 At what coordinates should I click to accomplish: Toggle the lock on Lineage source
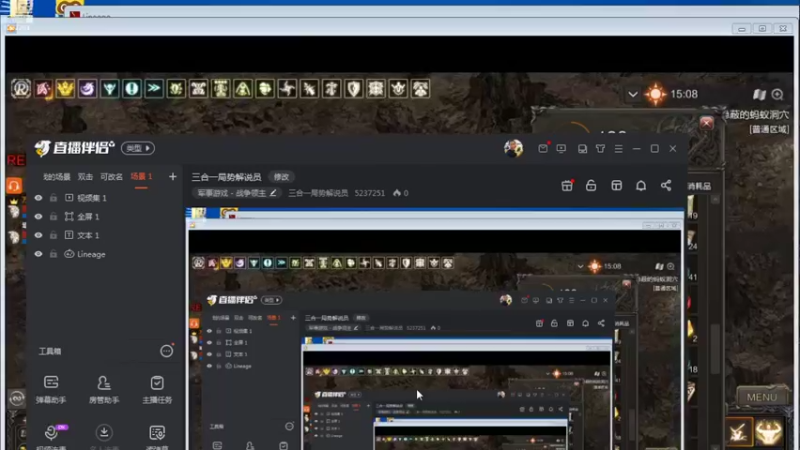(54, 254)
